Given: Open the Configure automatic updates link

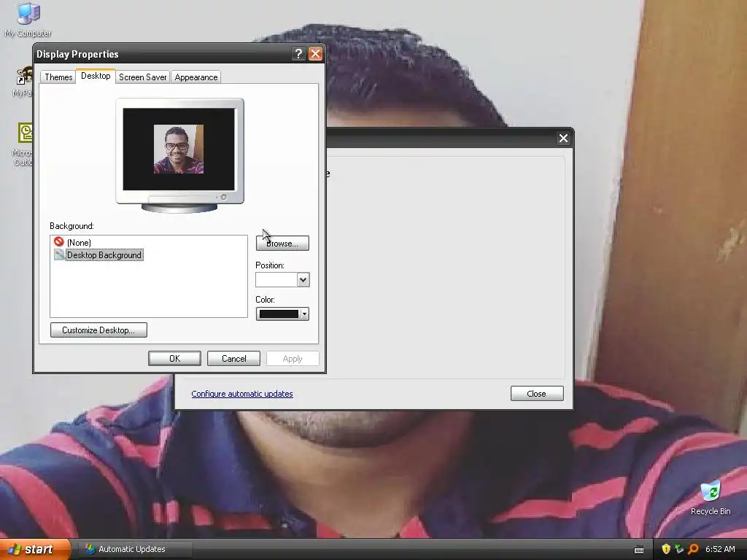Looking at the screenshot, I should [242, 394].
